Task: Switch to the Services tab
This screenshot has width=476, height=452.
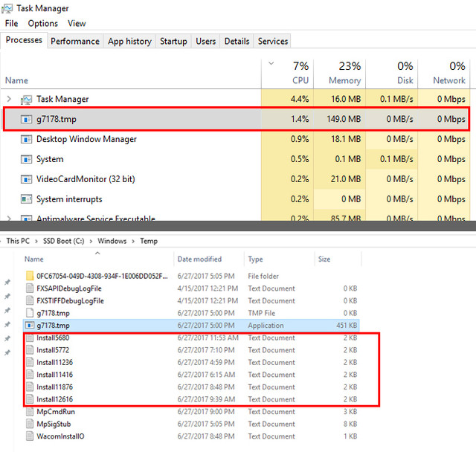Action: [x=273, y=41]
